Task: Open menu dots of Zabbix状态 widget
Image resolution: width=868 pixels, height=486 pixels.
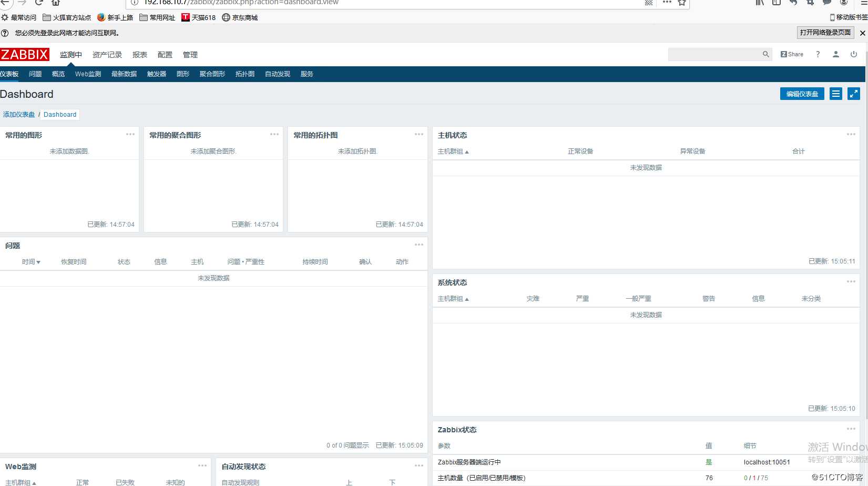Action: [x=851, y=429]
